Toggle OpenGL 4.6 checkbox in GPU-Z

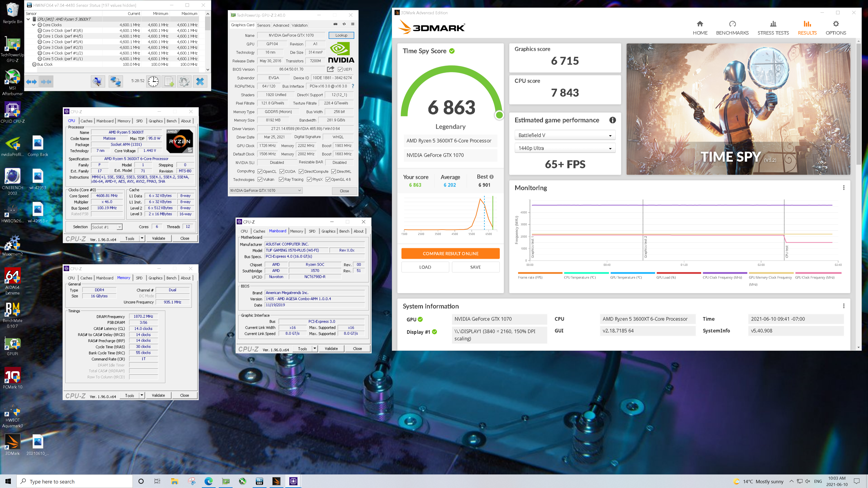[328, 180]
